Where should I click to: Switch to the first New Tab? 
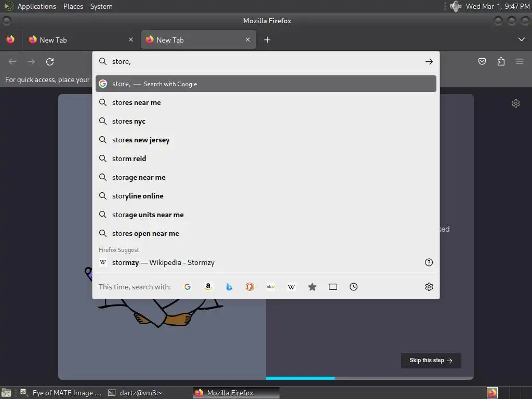(x=81, y=39)
